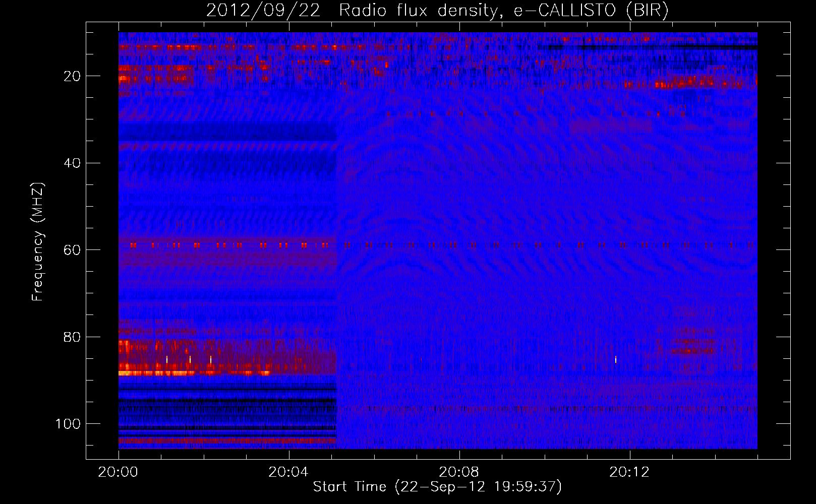Click the '40' frequency tick label
816x504 pixels.
pyautogui.click(x=73, y=163)
